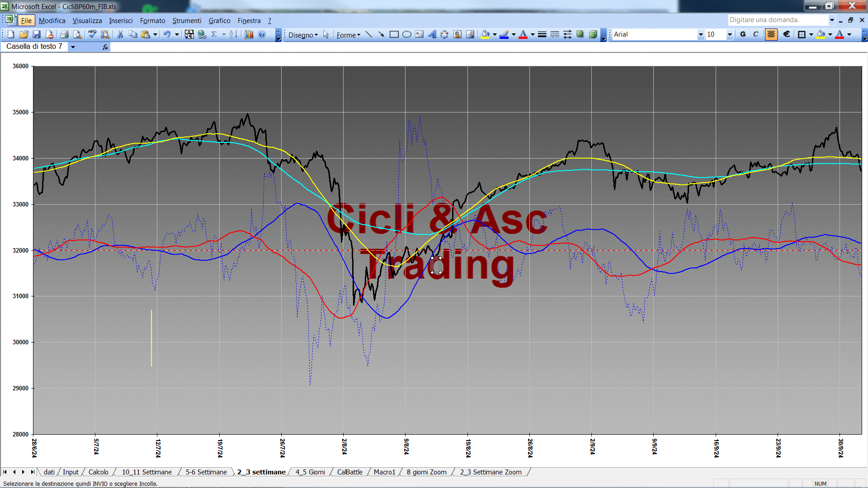Save the workbook with the floppy icon
This screenshot has height=488, width=868.
point(37,34)
